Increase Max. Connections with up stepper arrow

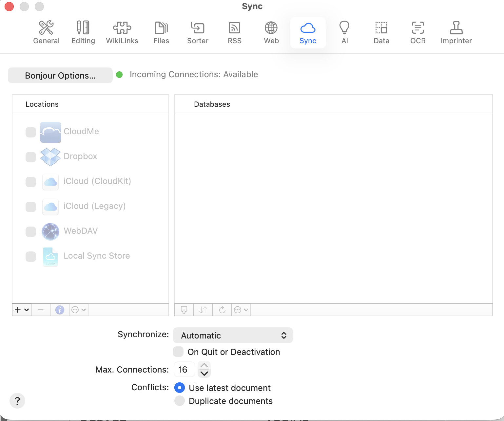pos(204,365)
